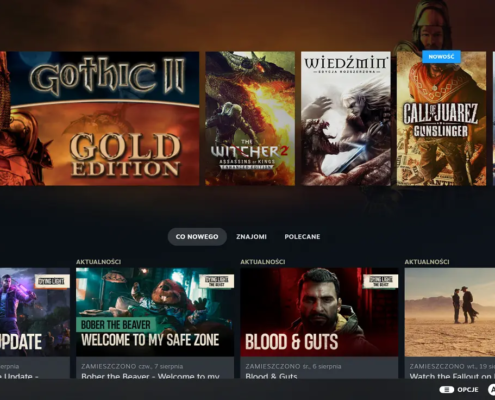The width and height of the screenshot is (495, 400).
Task: Click the menu button icon beside OPCJE
Action: [447, 390]
